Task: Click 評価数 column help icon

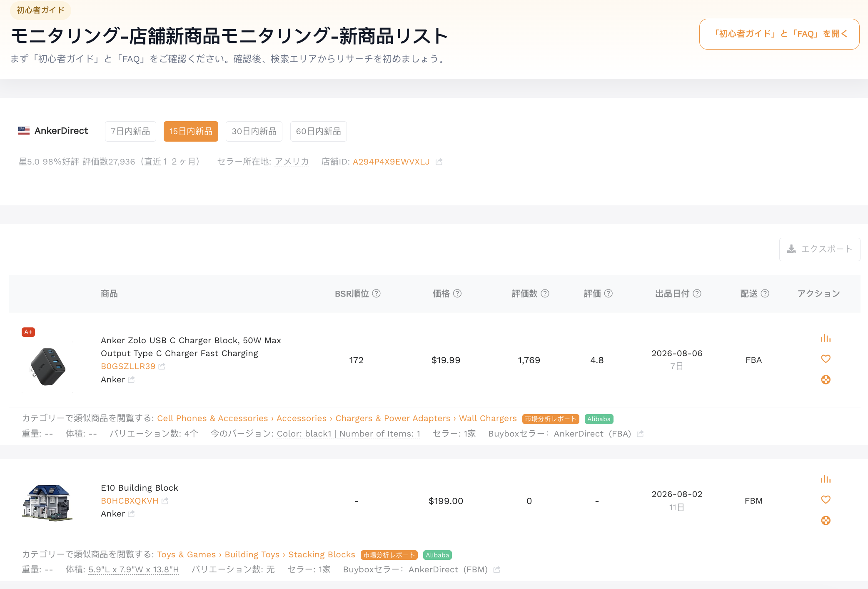Action: tap(545, 294)
